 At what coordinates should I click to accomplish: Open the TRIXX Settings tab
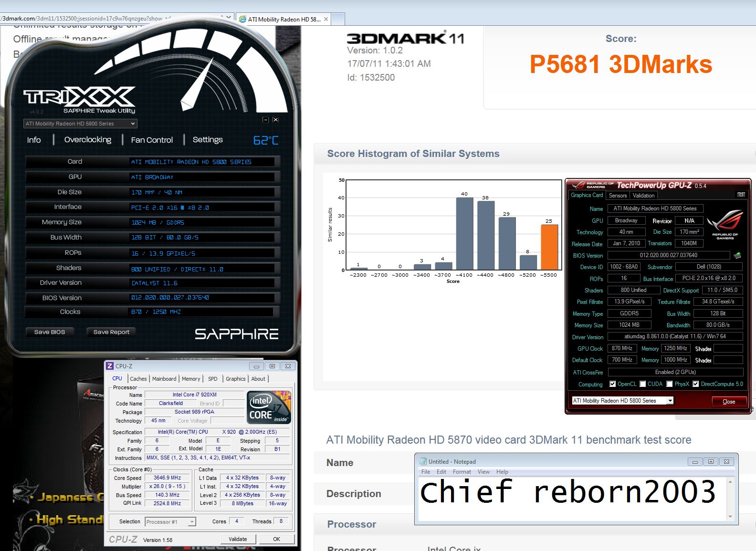click(208, 140)
